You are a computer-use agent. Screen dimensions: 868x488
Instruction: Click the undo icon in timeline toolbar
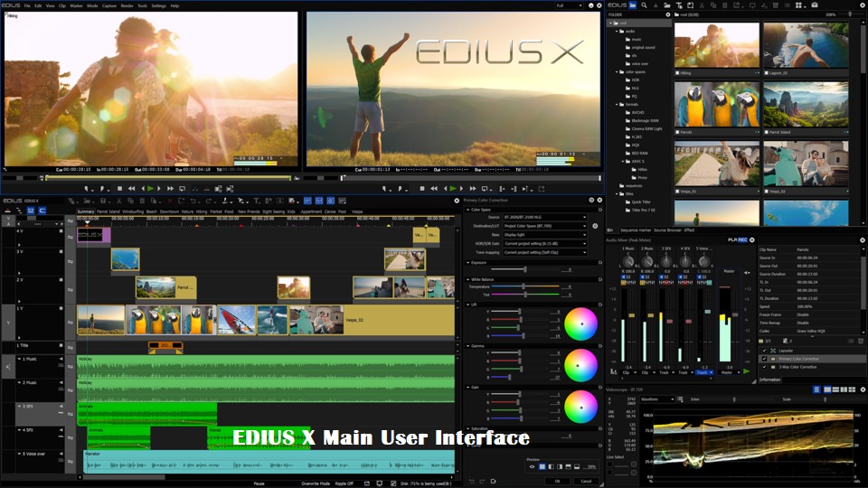(193, 201)
